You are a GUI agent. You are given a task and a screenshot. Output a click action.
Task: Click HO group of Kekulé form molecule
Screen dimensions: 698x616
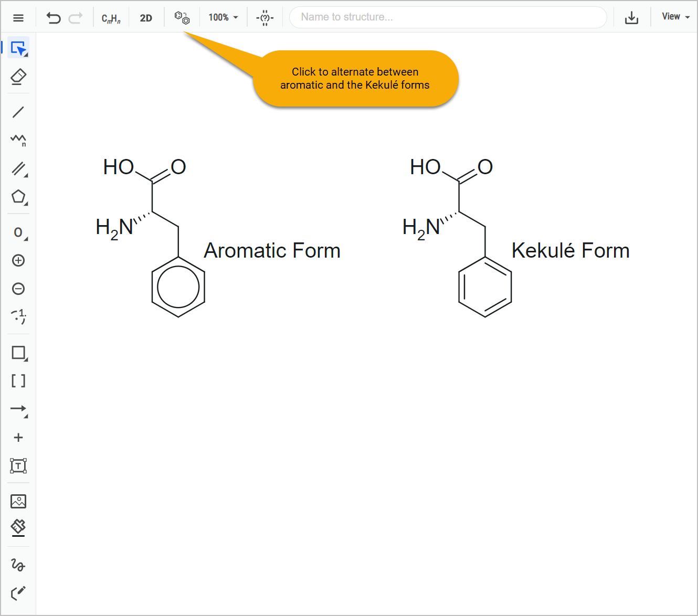point(425,167)
